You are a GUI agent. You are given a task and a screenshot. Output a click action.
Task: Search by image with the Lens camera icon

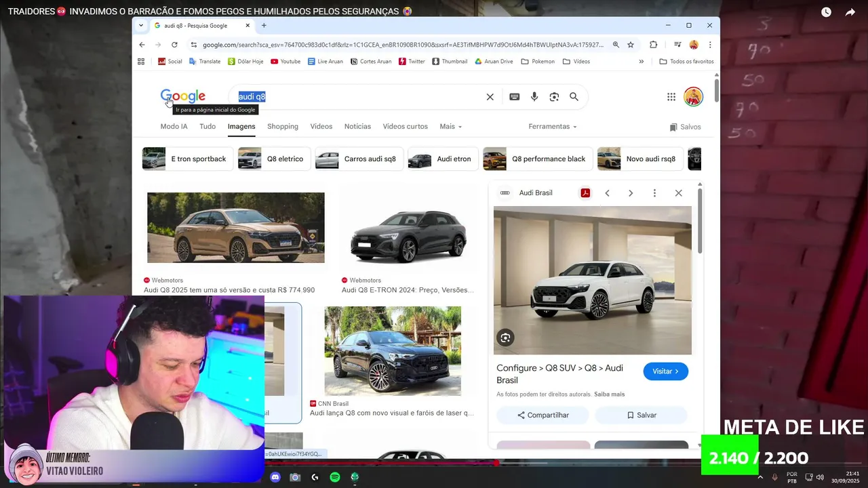[554, 97]
